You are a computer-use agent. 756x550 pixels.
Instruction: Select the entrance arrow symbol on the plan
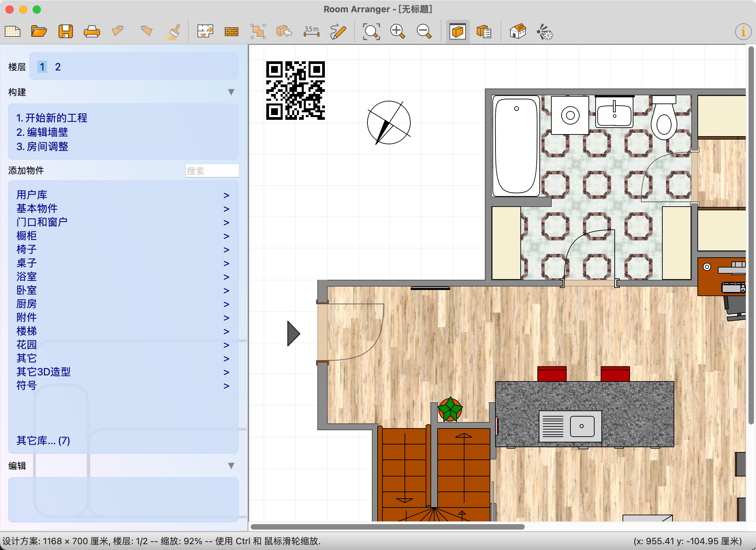coord(294,334)
